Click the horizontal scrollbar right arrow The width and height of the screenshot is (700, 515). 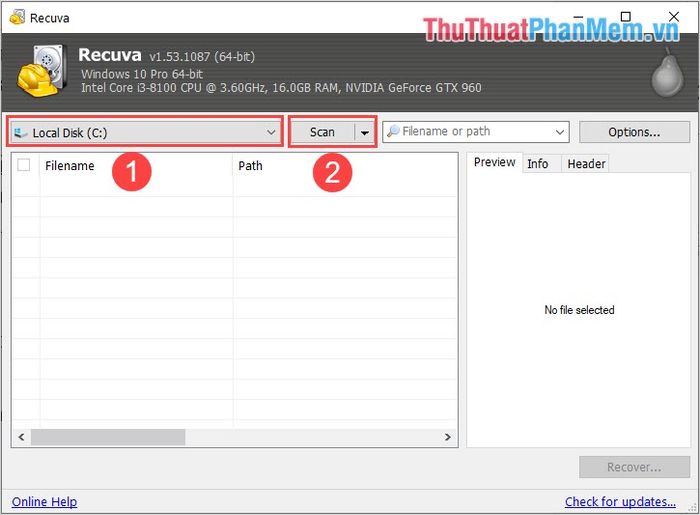(x=448, y=437)
